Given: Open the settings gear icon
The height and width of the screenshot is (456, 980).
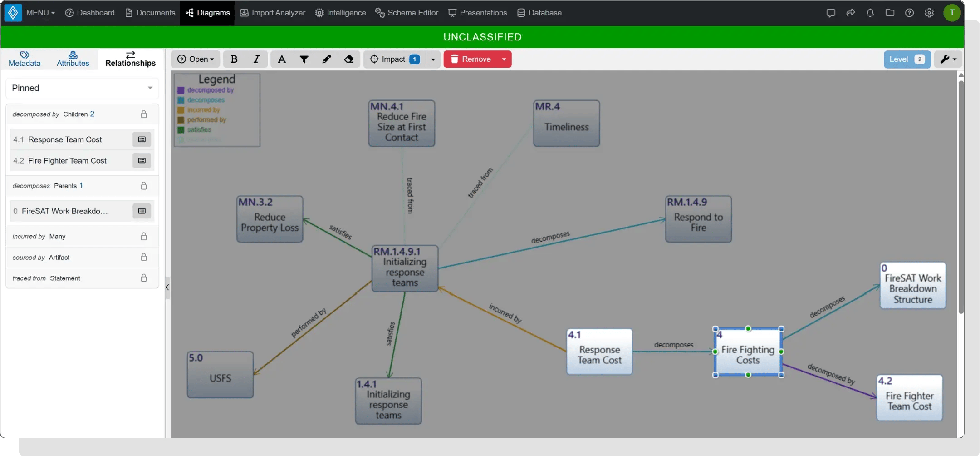Looking at the screenshot, I should coord(929,13).
